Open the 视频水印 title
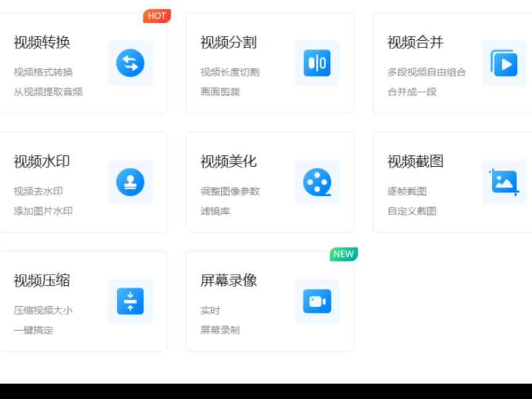This screenshot has width=532, height=399. click(42, 162)
